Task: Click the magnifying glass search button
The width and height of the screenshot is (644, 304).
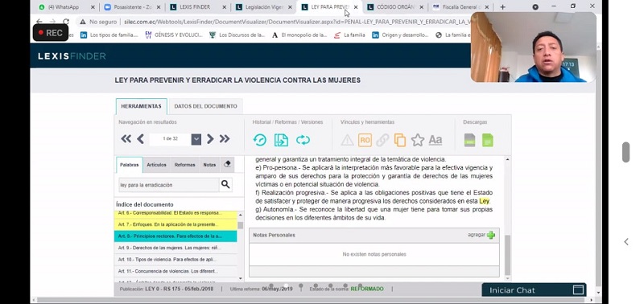Action: (x=225, y=185)
